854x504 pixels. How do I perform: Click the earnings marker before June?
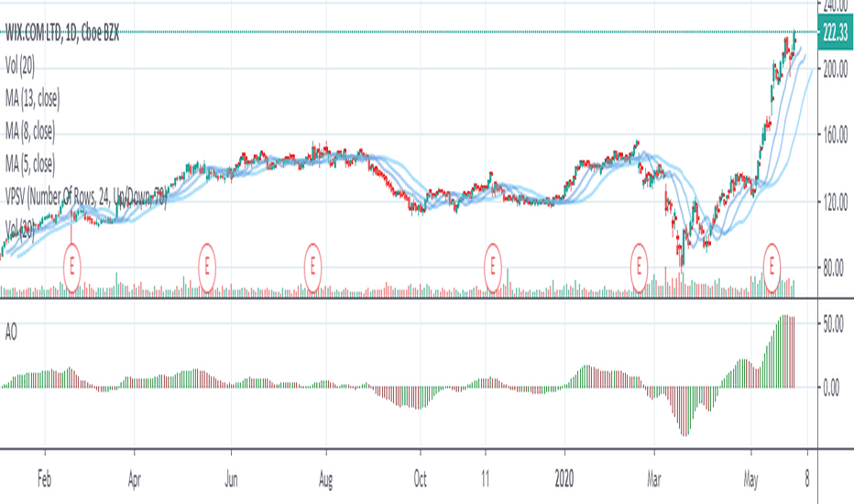point(207,268)
